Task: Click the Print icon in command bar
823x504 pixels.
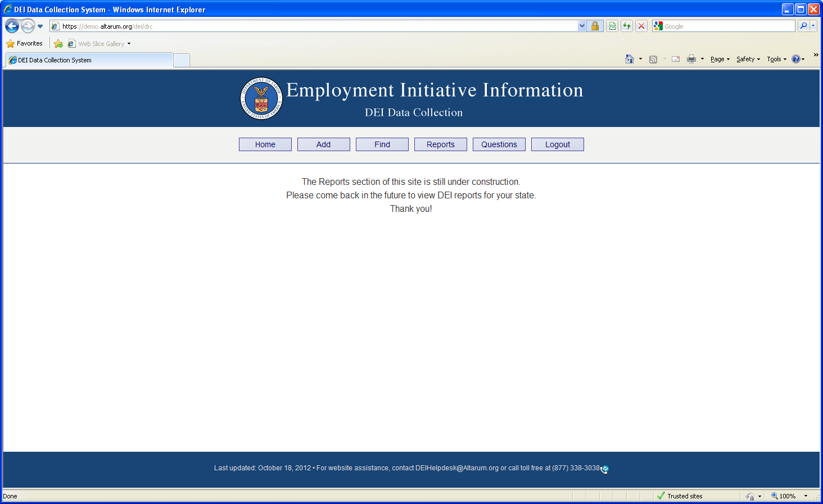Action: point(691,59)
